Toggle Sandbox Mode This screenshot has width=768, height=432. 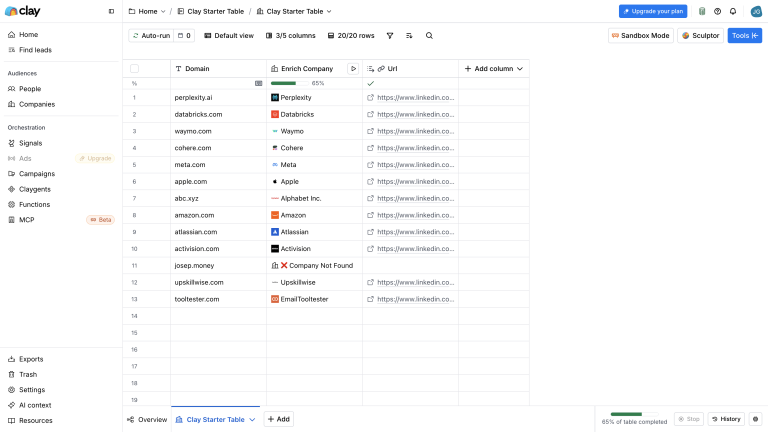pos(641,35)
